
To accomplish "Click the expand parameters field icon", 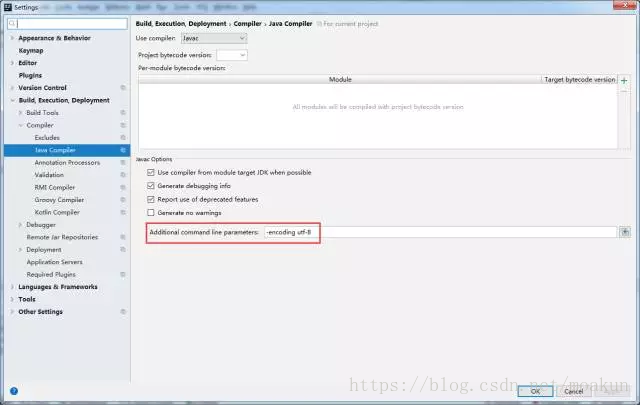I will coord(625,232).
